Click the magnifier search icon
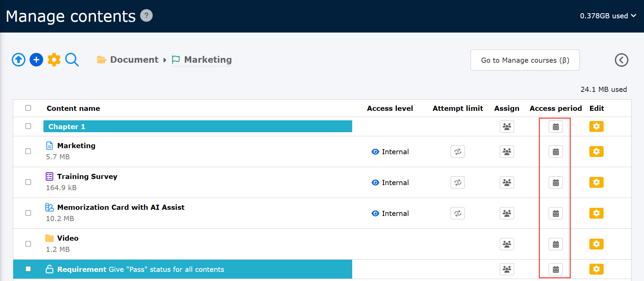 pyautogui.click(x=72, y=60)
